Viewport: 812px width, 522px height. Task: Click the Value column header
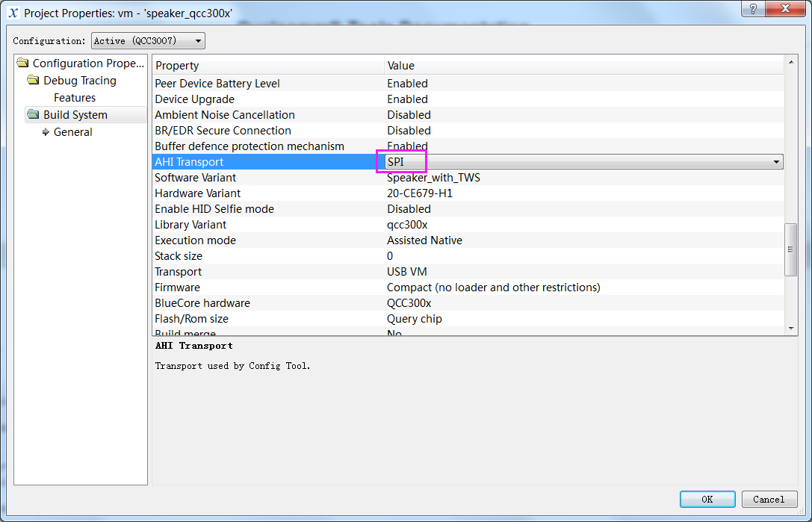583,66
